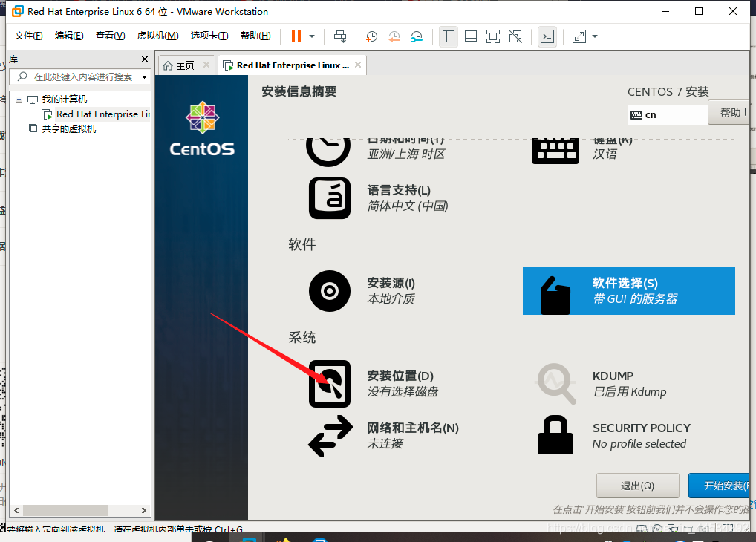Open the 编辑(E) menu
Viewport: 756px width, 542px height.
[x=69, y=36]
